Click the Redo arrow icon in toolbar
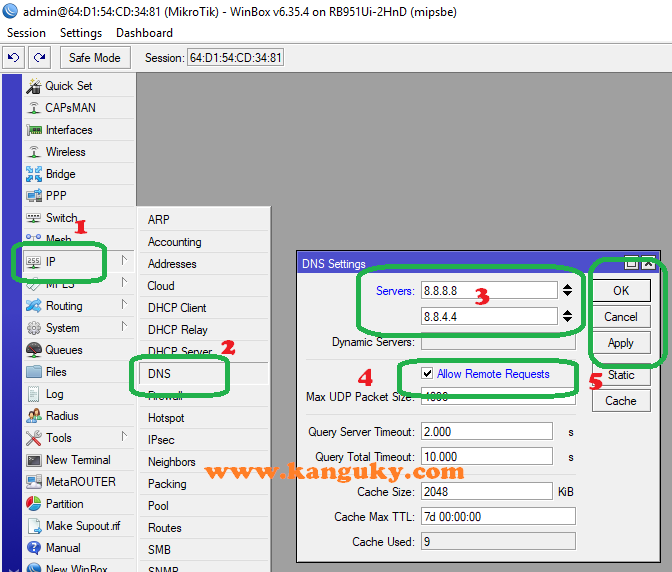672x572 pixels. tap(39, 57)
